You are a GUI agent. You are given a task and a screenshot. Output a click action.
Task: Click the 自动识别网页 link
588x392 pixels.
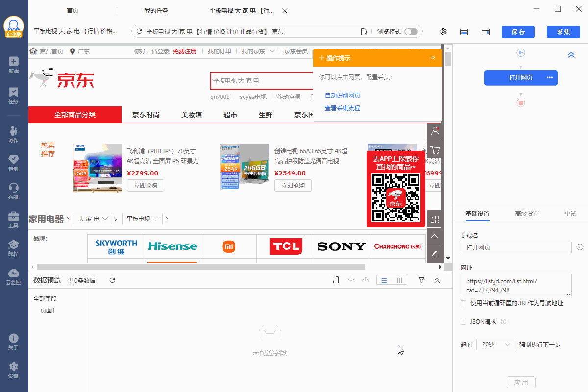pos(343,95)
